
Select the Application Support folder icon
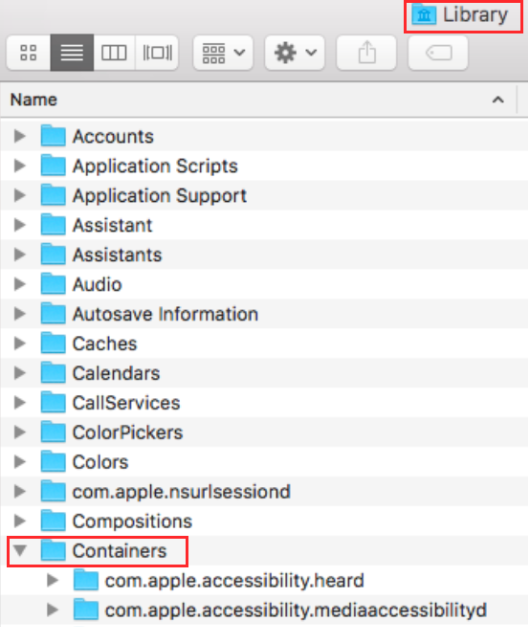[53, 195]
